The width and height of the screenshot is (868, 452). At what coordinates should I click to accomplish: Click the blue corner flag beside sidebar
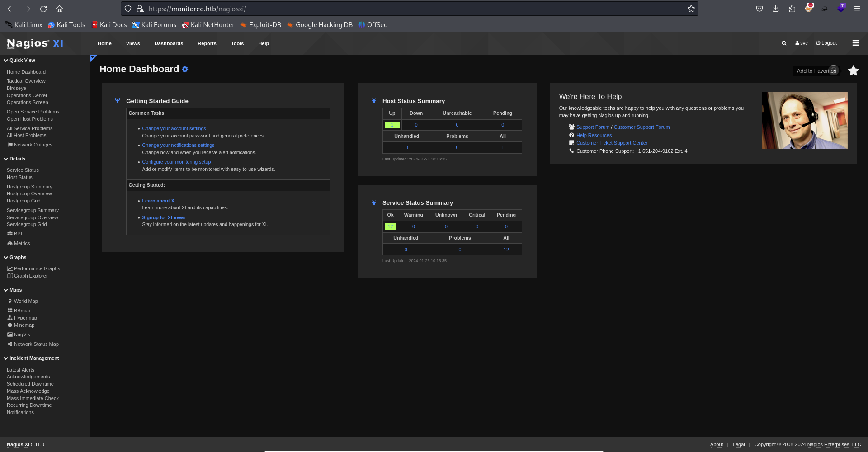(93, 57)
